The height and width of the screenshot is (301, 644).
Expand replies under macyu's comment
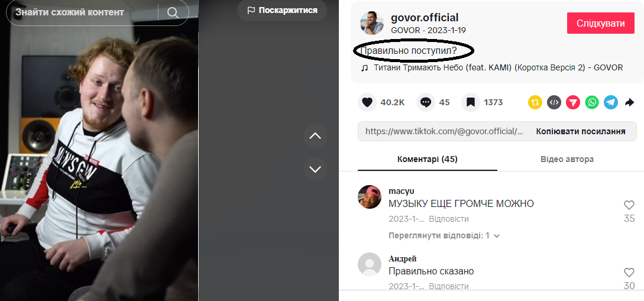pos(444,236)
